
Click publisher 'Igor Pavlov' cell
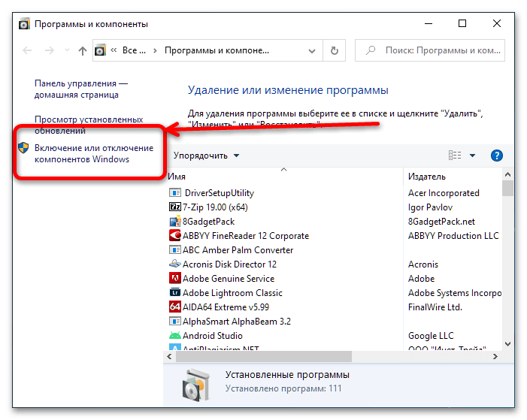point(430,207)
